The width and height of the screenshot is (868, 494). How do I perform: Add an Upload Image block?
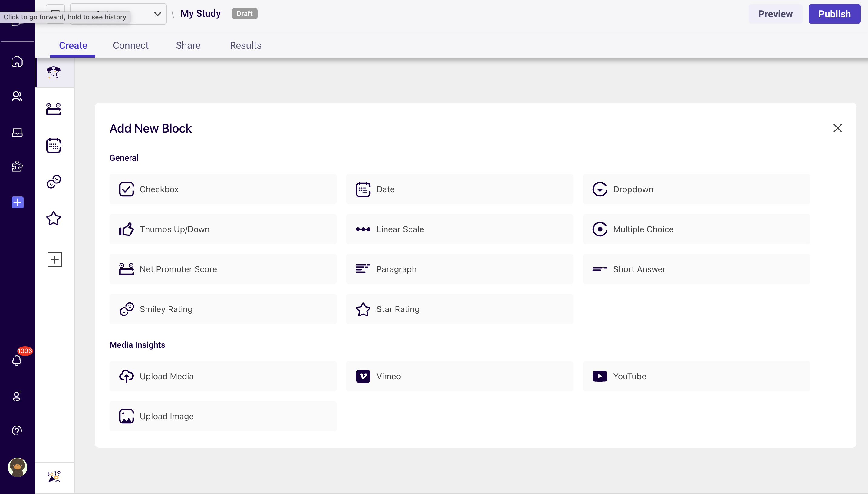(223, 416)
